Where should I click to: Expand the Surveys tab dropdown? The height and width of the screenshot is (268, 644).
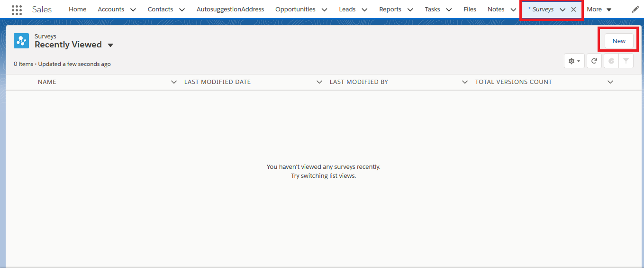pyautogui.click(x=562, y=9)
